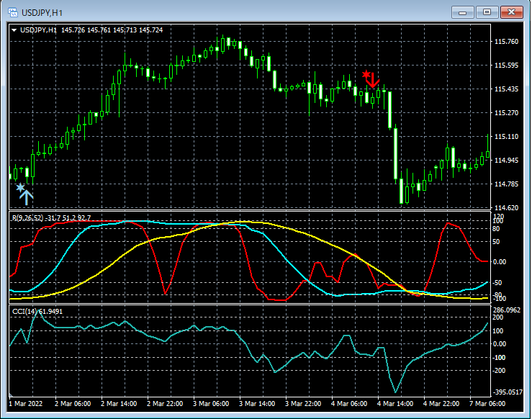Click the 2 Mar 14:00 time label

[x=119, y=404]
